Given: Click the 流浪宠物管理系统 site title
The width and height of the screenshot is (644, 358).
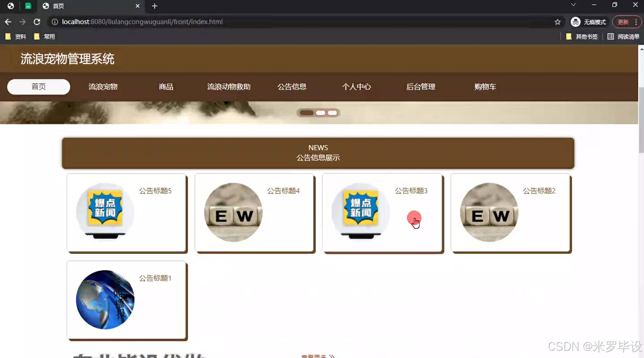Looking at the screenshot, I should [68, 59].
